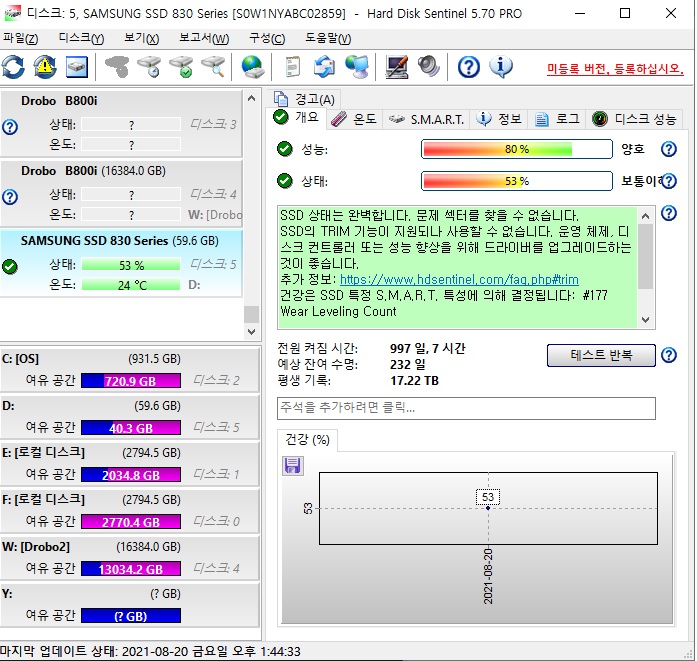Click the help icon beside the SSD status text
The image size is (697, 661).
point(669,213)
